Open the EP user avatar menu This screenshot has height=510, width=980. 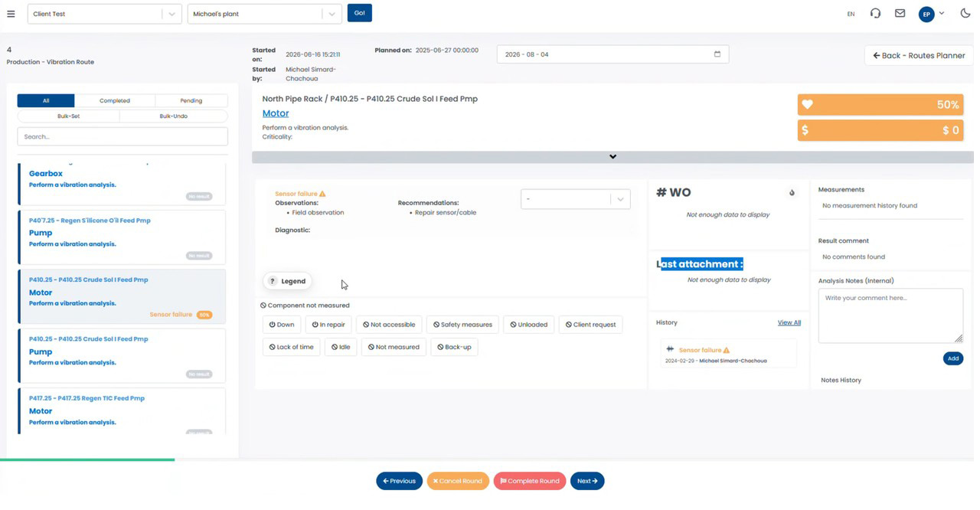(926, 14)
